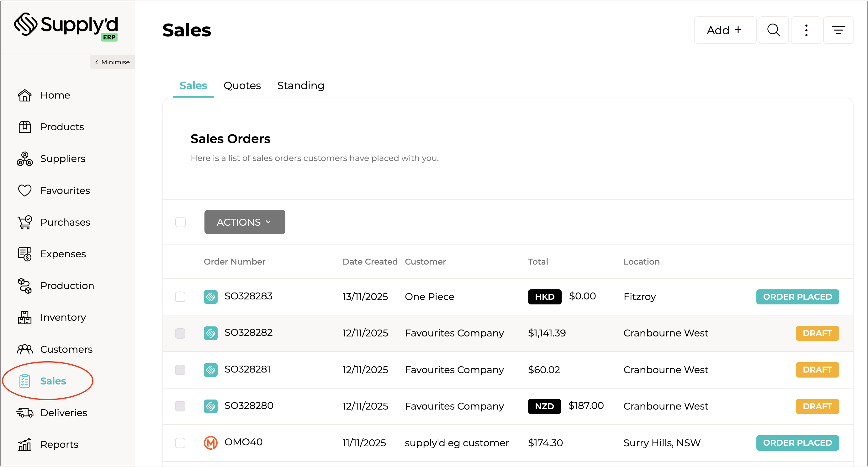
Task: Click the Inventory boxes icon
Action: [x=24, y=317]
